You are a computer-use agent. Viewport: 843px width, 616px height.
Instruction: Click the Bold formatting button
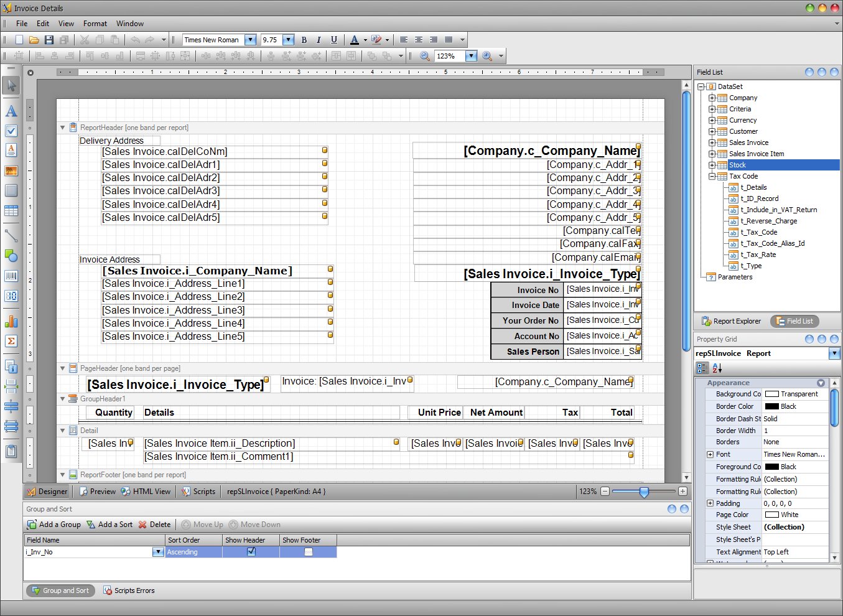point(304,40)
